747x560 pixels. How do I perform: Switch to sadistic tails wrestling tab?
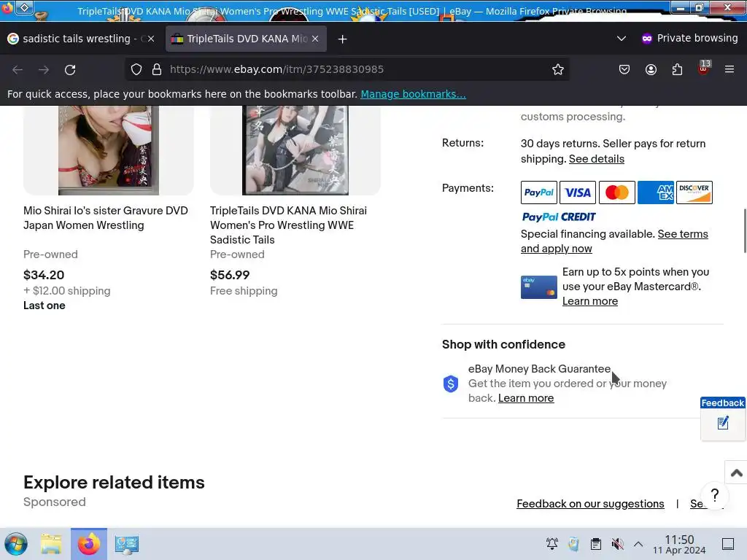point(81,39)
